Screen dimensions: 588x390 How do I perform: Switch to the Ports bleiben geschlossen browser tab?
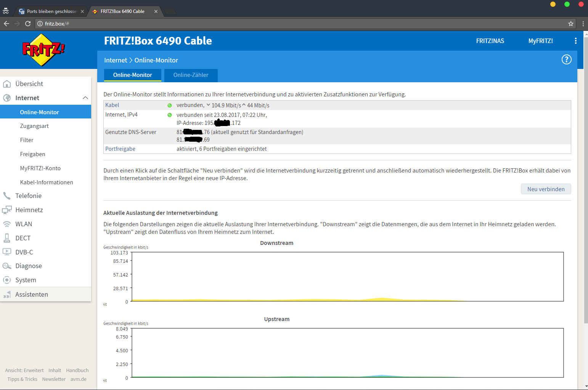click(51, 11)
